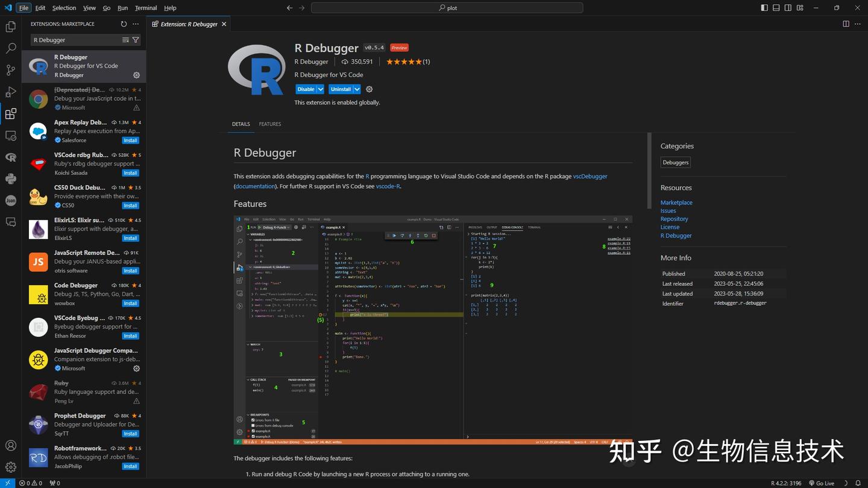This screenshot has height=488, width=868.
Task: Open the Disable button dropdown
Action: coord(320,89)
